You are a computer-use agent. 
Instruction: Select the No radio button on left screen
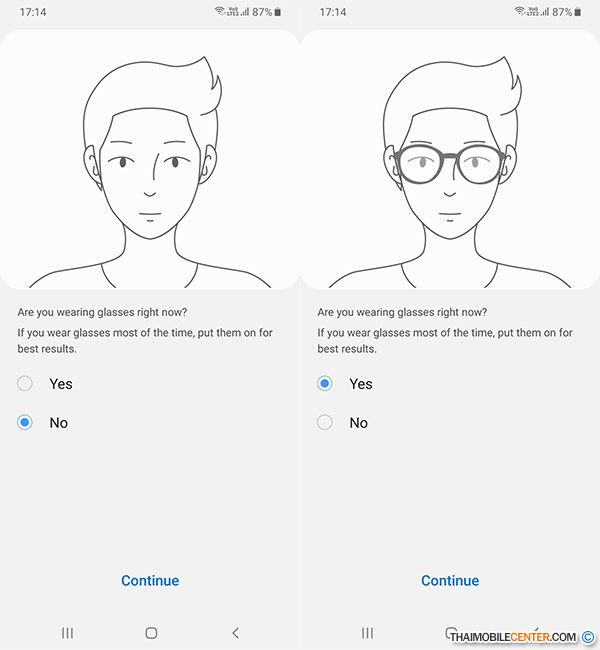point(25,422)
